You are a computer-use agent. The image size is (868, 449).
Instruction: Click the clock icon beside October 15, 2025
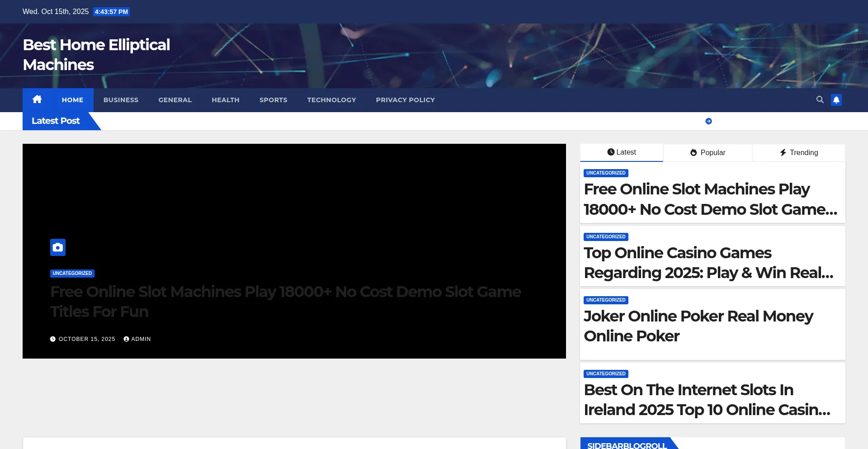(x=53, y=339)
